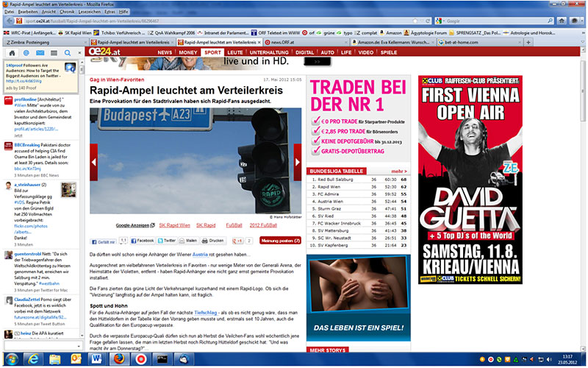Image resolution: width=588 pixels, height=368 pixels.
Task: Click the Mailen email share button
Action: 188,241
